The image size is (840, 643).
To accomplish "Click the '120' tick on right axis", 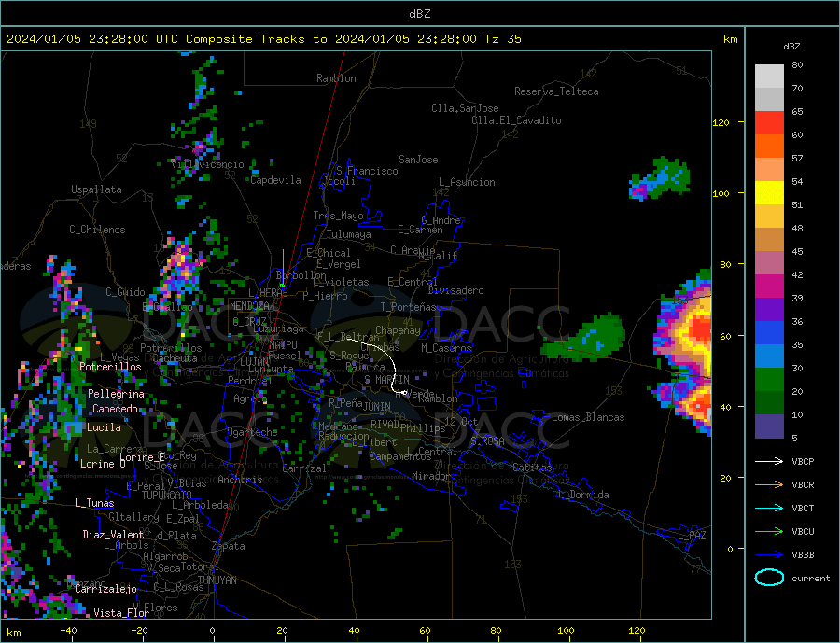I will 721,122.
